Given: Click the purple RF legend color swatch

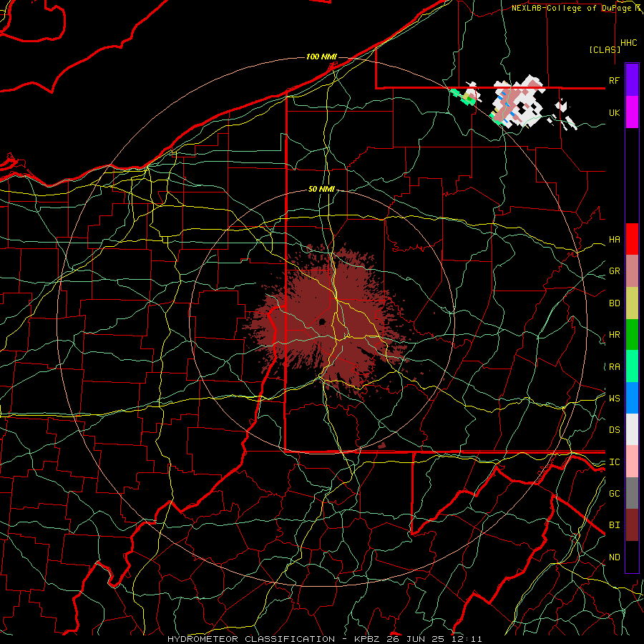Looking at the screenshot, I should pyautogui.click(x=632, y=80).
